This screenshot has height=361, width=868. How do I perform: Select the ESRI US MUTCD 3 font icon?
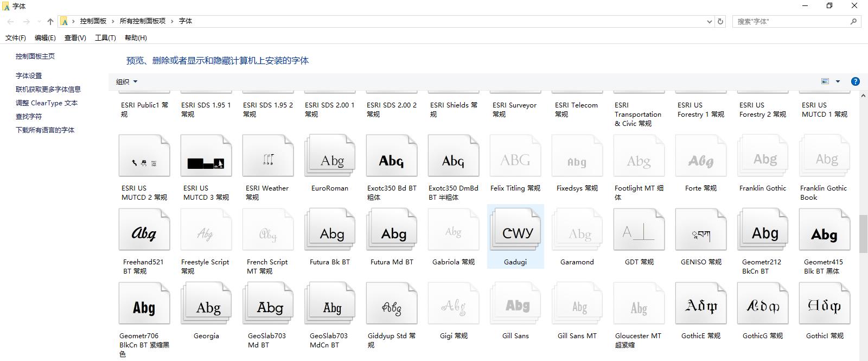(x=206, y=156)
